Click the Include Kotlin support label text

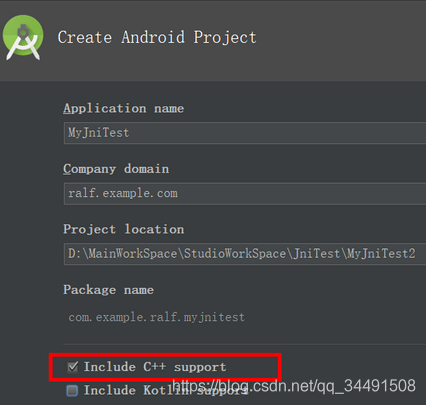click(166, 390)
